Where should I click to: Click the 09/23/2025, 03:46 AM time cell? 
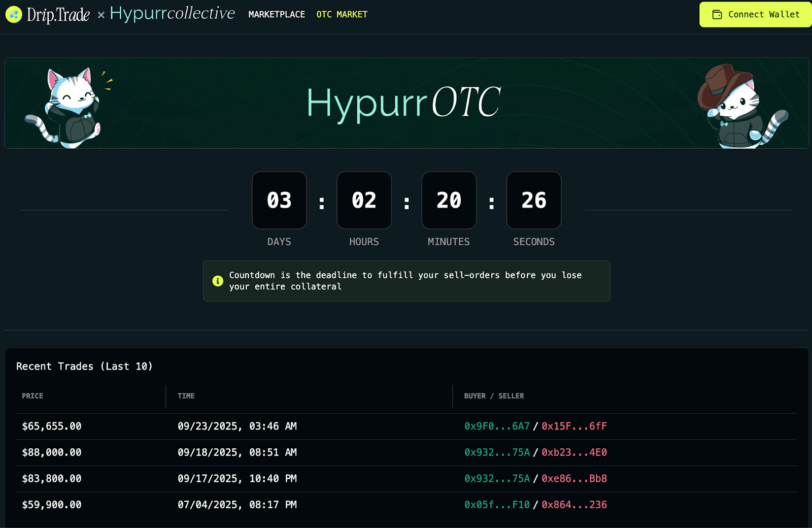pos(237,426)
